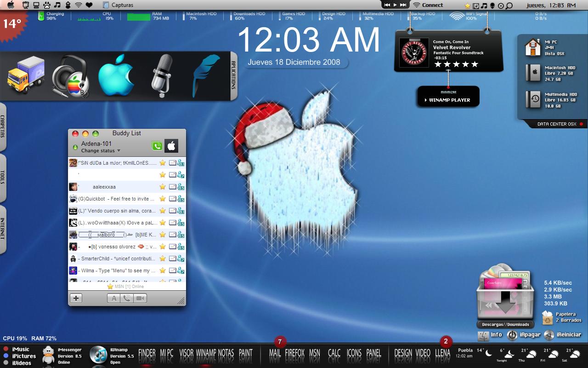Launch the aqua Apple logo icon

116,75
